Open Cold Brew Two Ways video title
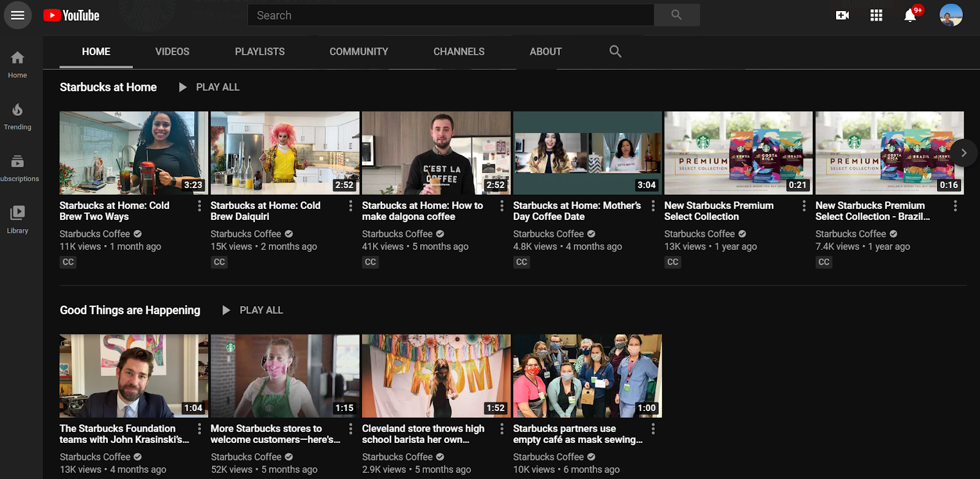Viewport: 980px width, 479px height. coord(115,211)
